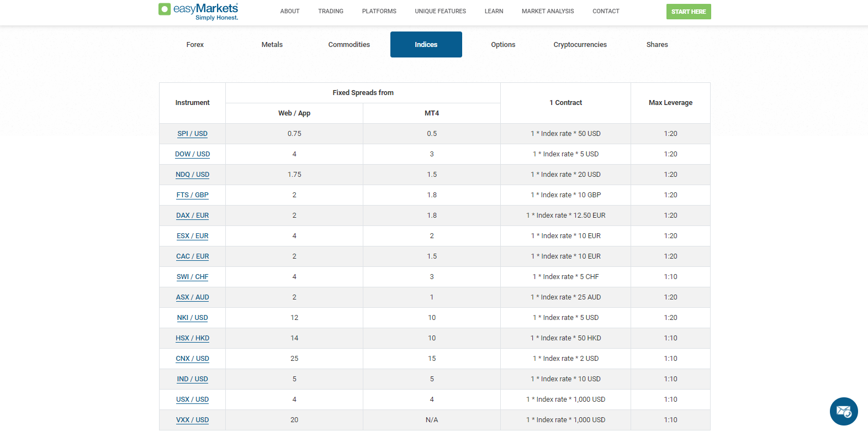Screen dimensions: 868x436
Task: Open the VXX / USD instrument link
Action: [x=192, y=420]
